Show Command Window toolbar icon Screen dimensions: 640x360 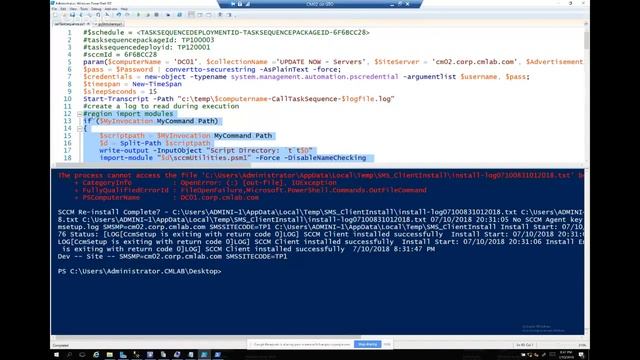tap(220, 15)
